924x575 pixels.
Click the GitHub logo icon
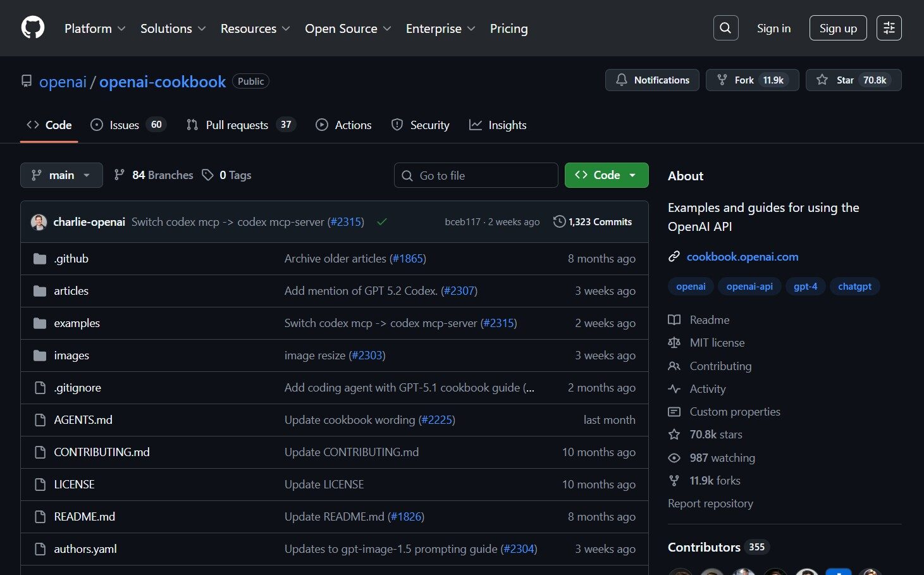click(33, 28)
